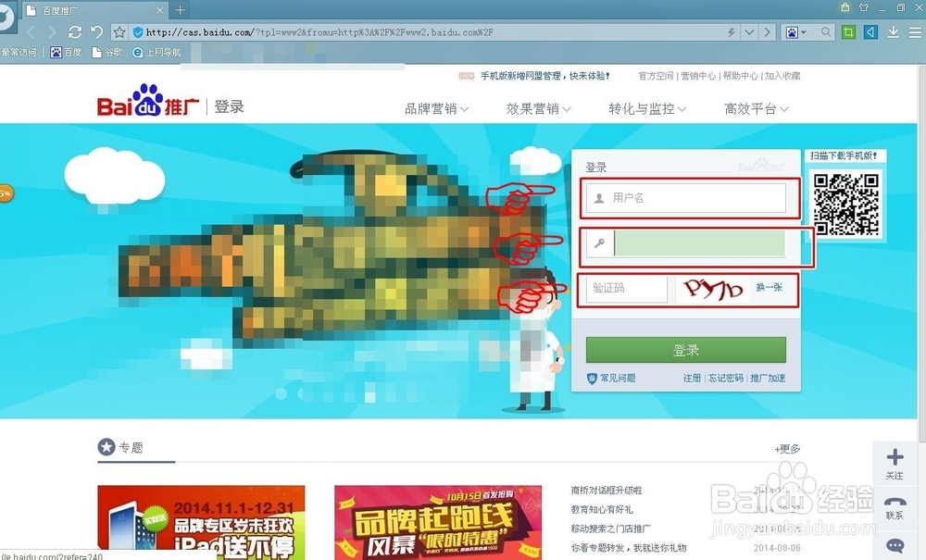Click the back navigation arrow
Viewport: 926px width, 560px height.
tap(31, 31)
